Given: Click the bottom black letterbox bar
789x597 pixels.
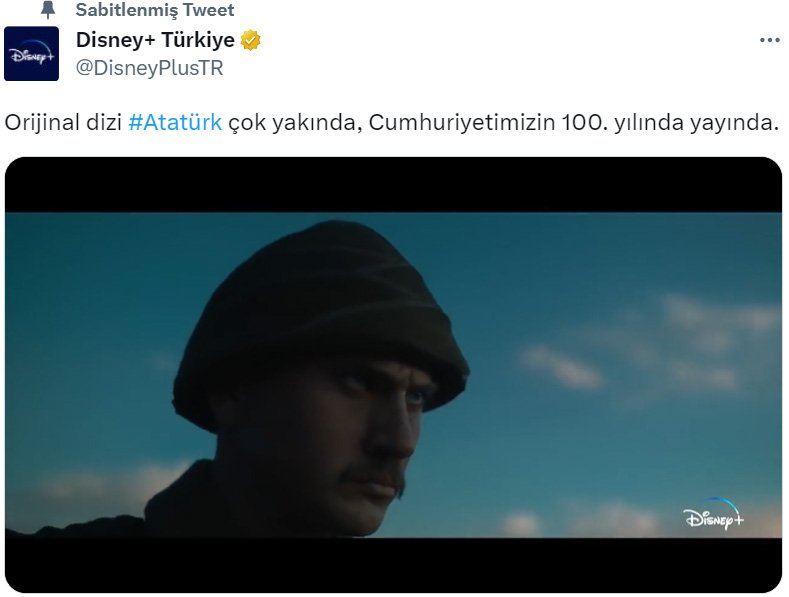Looking at the screenshot, I should (x=393, y=565).
